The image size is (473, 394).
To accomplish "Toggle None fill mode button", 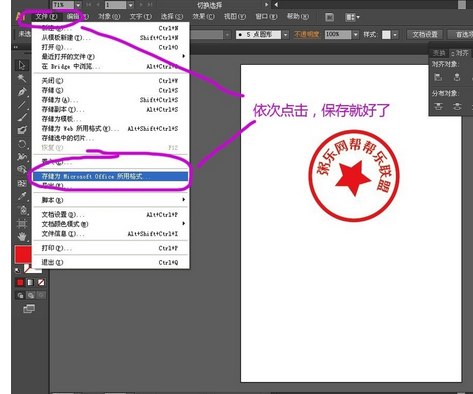I will [x=41, y=282].
